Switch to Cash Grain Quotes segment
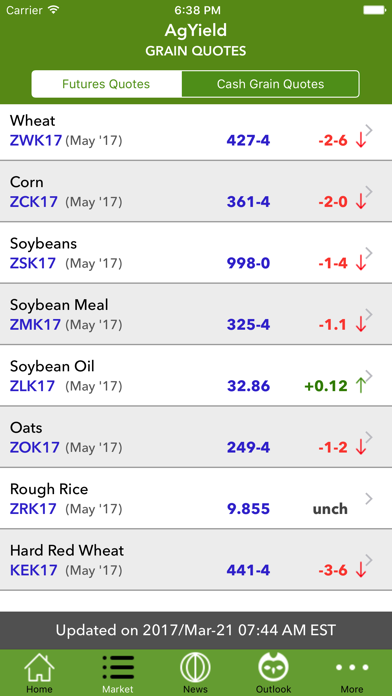The image size is (392, 696). point(270,84)
